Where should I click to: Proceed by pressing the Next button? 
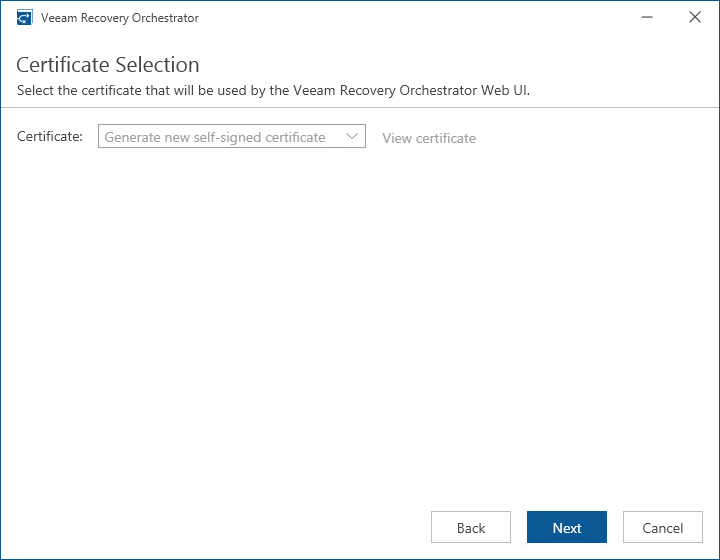click(x=567, y=528)
